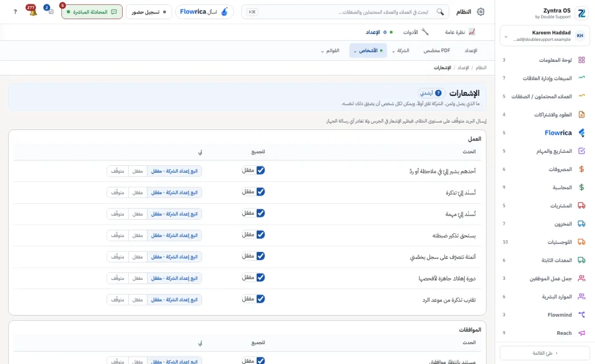Open the Employee Workload (حِمل عمل الموظفين) icon
595x364 pixels.
(581, 279)
